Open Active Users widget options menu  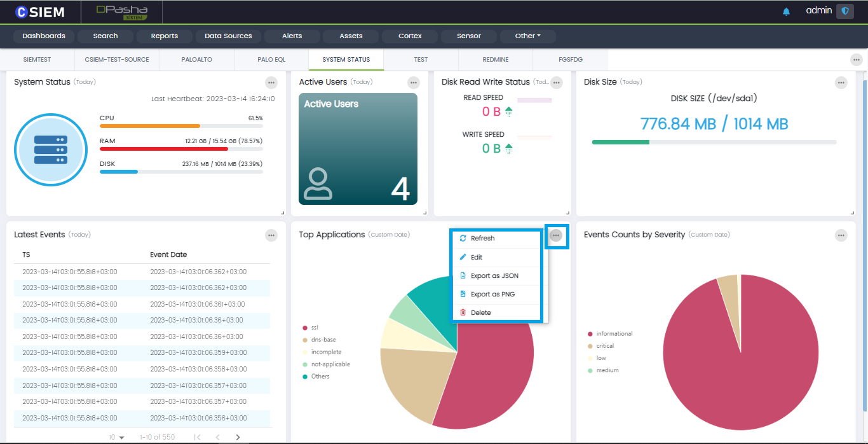pos(414,82)
